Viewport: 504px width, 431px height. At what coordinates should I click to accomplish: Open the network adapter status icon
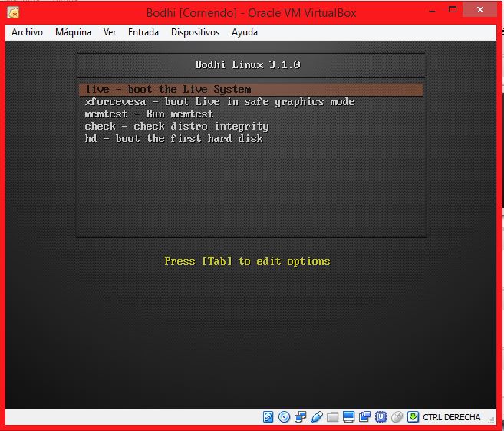[301, 417]
